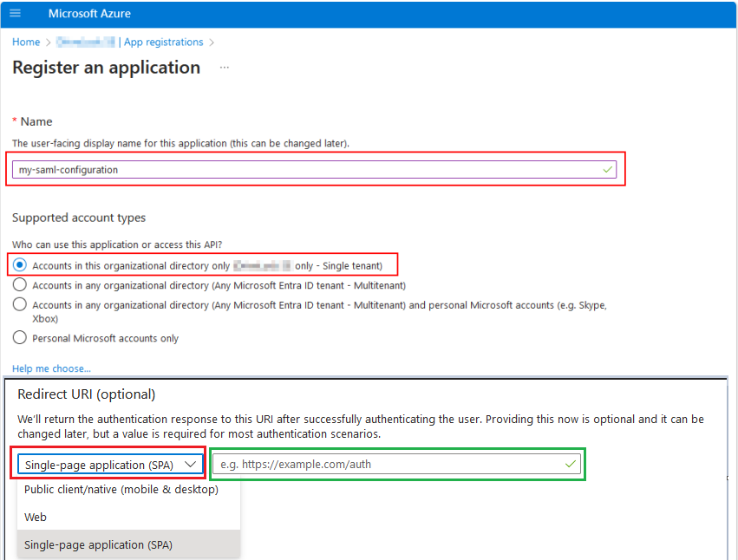Viewport: 738px width, 560px height.
Task: Choose Public client/native (mobile & desktop) option
Action: click(121, 490)
